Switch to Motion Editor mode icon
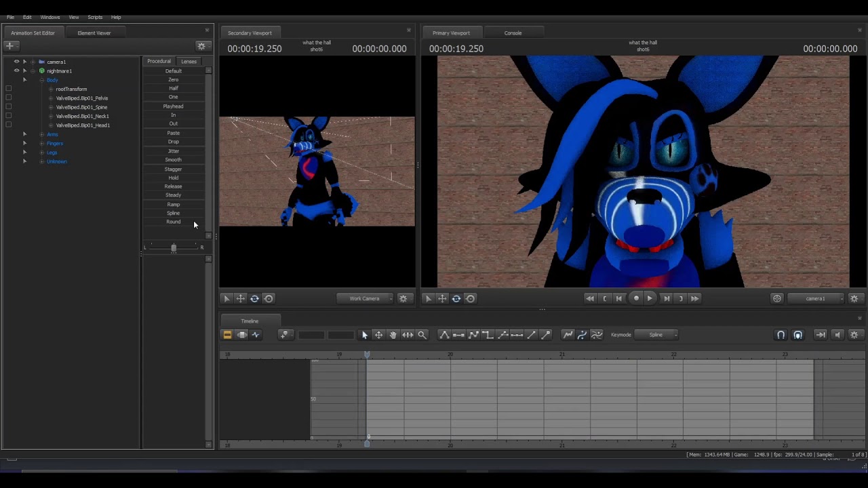 tap(241, 335)
